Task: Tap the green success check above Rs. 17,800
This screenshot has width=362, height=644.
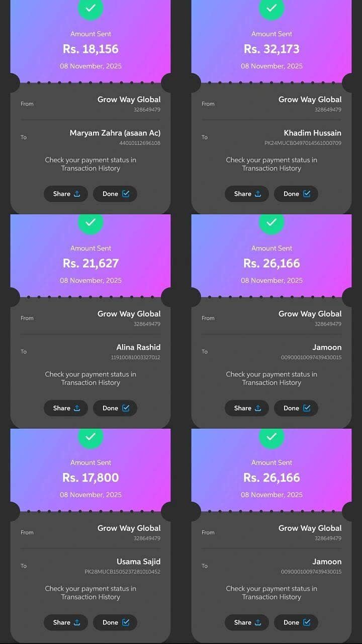Action: (x=90, y=437)
